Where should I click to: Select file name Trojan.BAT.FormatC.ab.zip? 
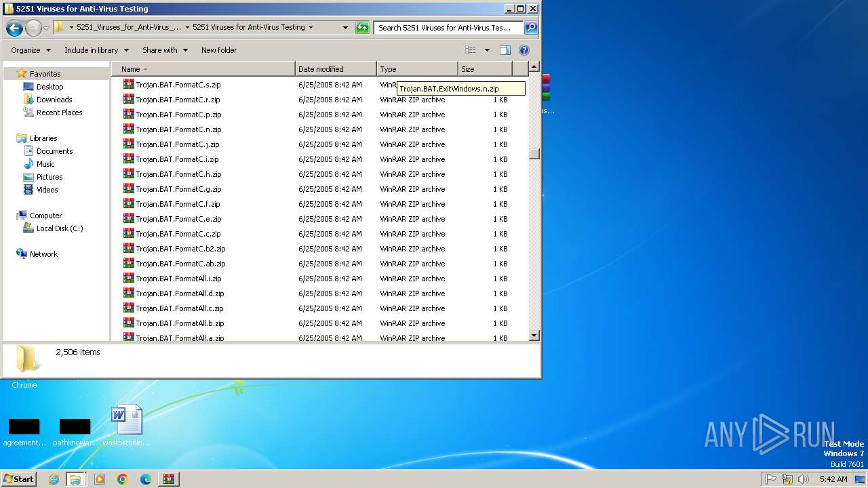[x=180, y=264]
